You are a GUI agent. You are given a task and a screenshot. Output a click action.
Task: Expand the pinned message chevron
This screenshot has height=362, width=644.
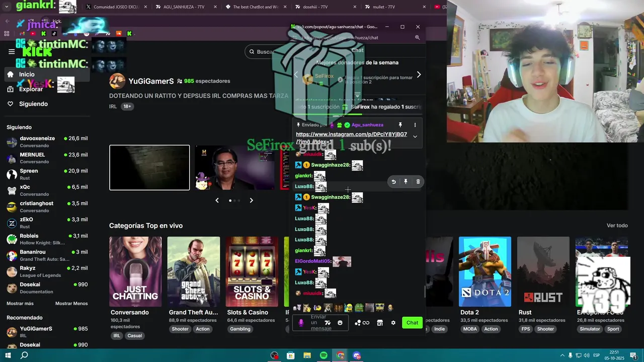(x=415, y=136)
